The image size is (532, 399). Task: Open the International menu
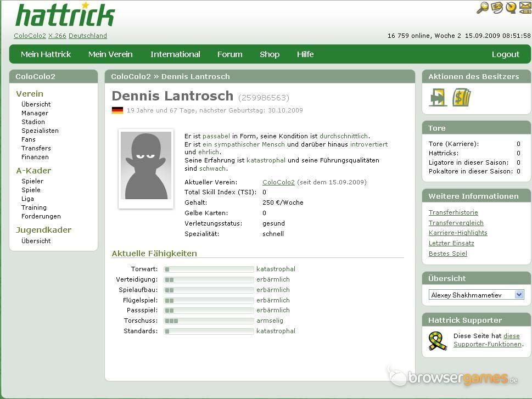[175, 54]
